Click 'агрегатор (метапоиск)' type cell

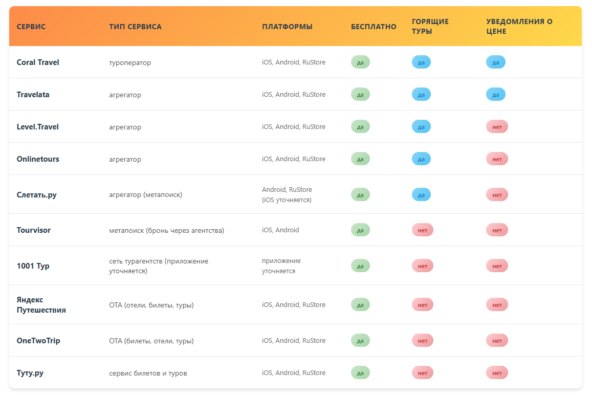tap(145, 195)
